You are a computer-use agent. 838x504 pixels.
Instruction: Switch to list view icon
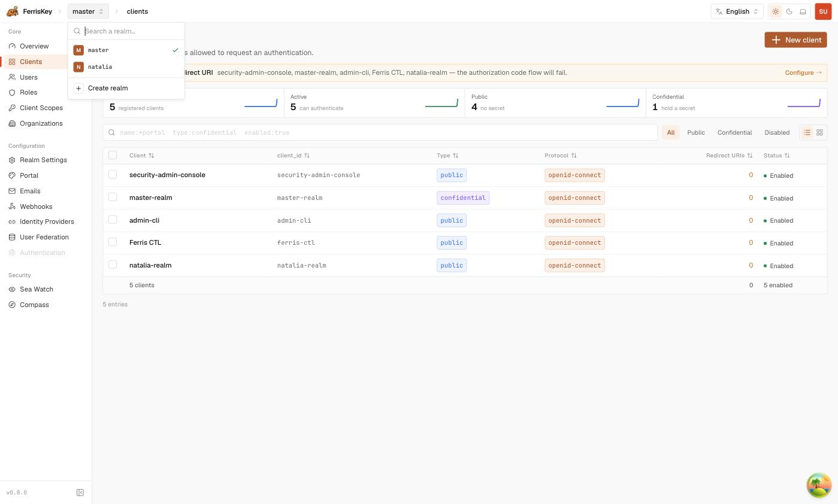(807, 132)
